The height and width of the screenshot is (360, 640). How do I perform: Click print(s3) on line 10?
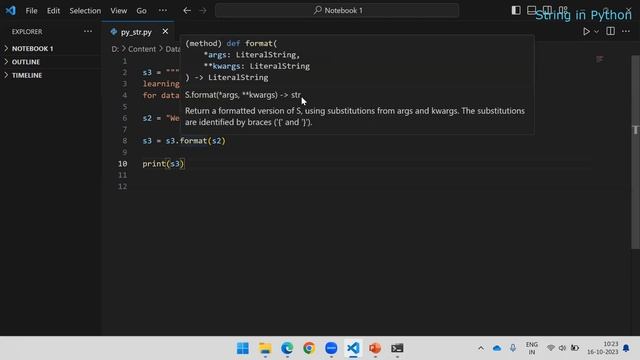163,164
